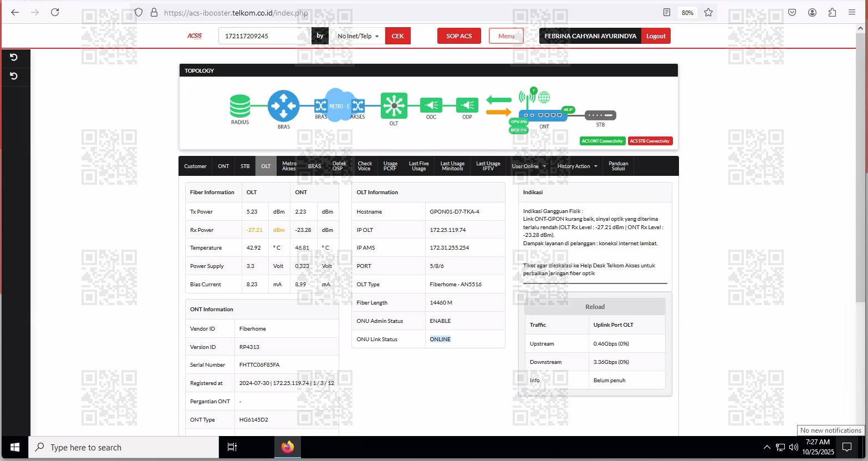Switch to the Metro Akses tab
This screenshot has height=461, width=868.
(x=289, y=166)
